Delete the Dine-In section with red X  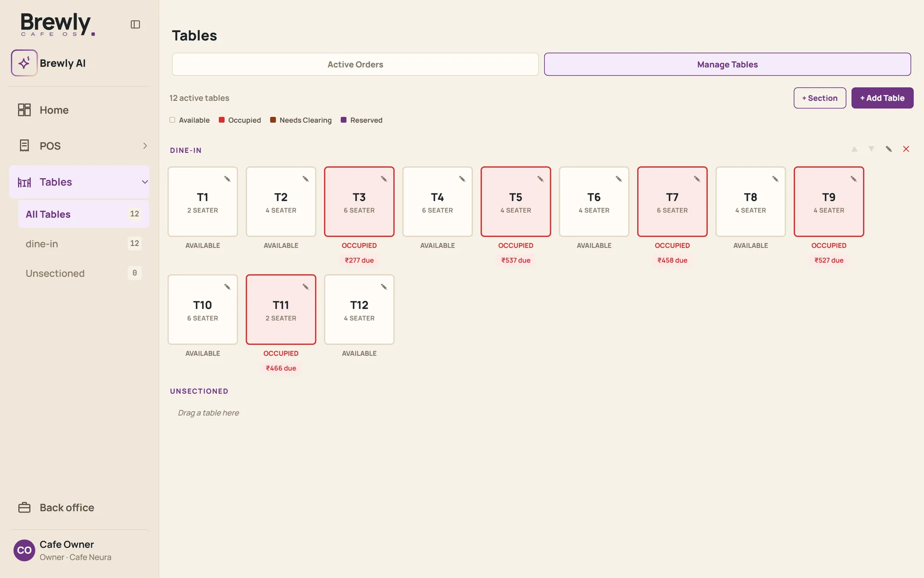(x=906, y=149)
